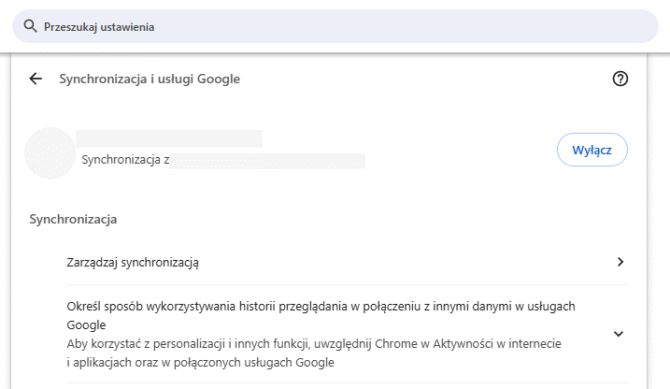This screenshot has height=389, width=670.
Task: Click the blurred profile avatar
Action: pos(50,153)
